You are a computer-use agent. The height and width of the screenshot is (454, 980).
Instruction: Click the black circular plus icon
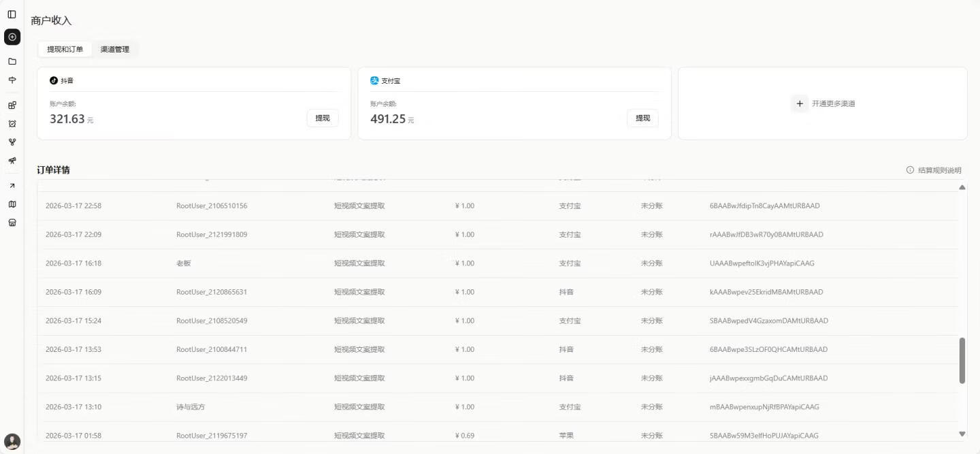pos(12,37)
